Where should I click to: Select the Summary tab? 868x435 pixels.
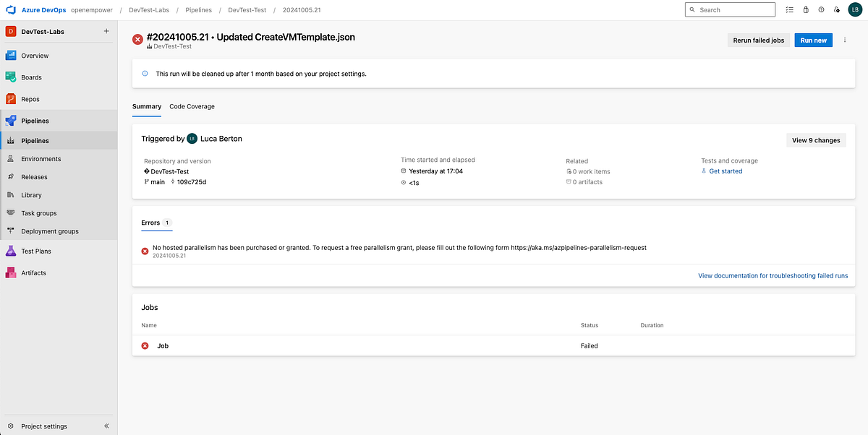pos(147,106)
